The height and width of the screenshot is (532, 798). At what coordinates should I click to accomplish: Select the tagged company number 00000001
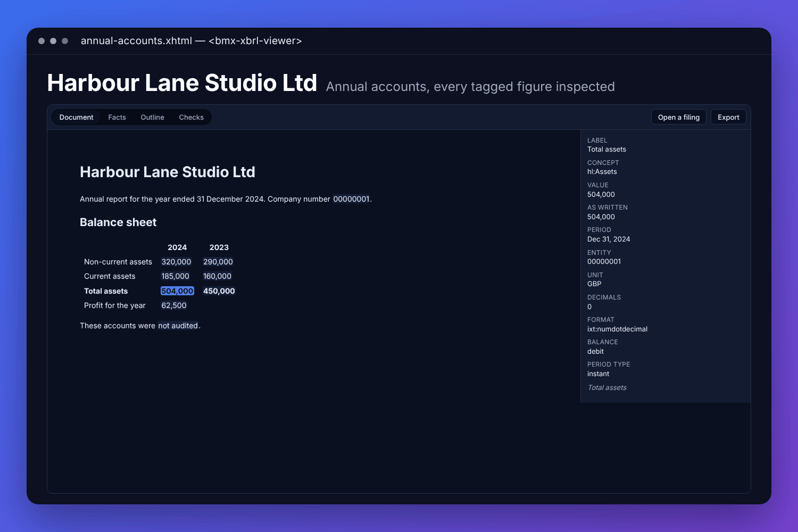(351, 199)
